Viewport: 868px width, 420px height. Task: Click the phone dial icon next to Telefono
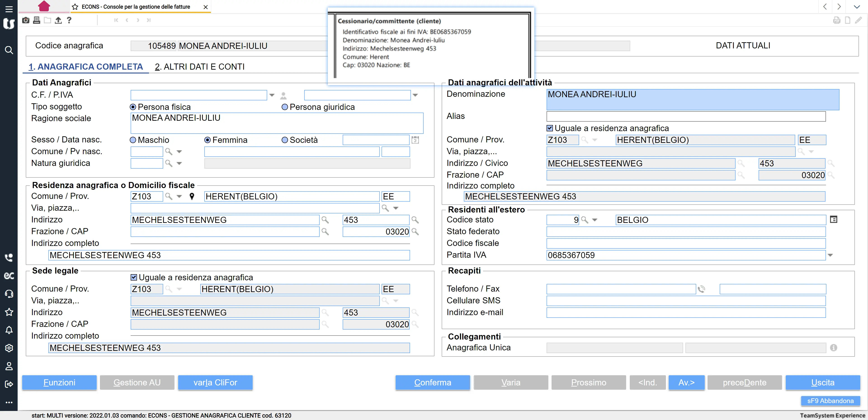tap(702, 289)
